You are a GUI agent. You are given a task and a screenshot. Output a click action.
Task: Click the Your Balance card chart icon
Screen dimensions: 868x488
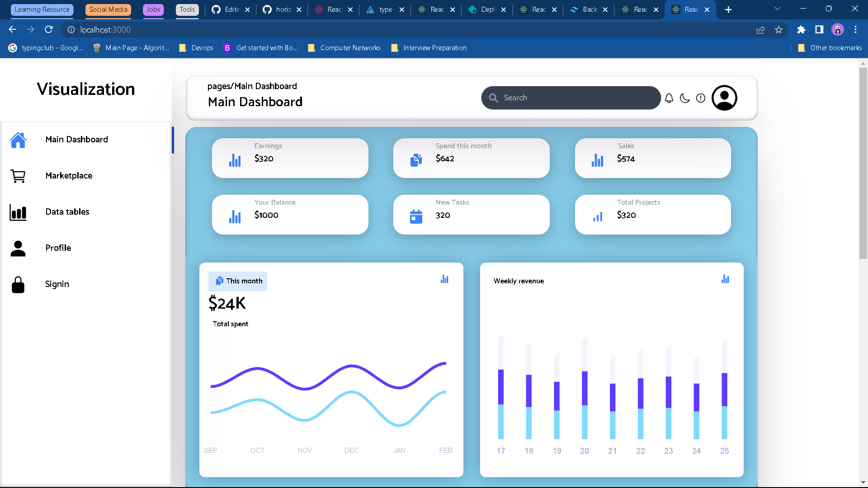click(235, 216)
